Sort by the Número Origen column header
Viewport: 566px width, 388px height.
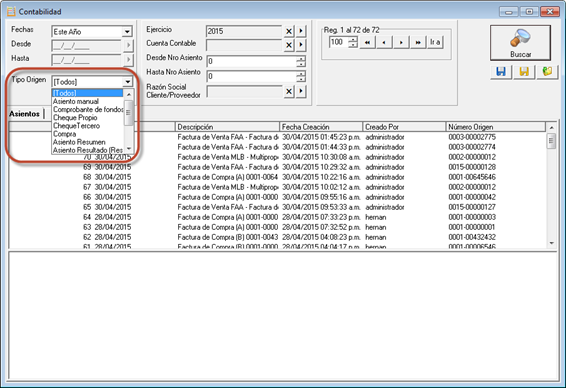pos(496,127)
